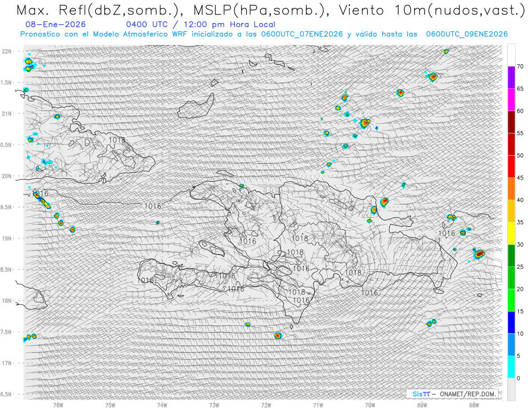Click the colorbar value label '45'
Image resolution: width=532 pixels, height=411 pixels.
[520, 178]
